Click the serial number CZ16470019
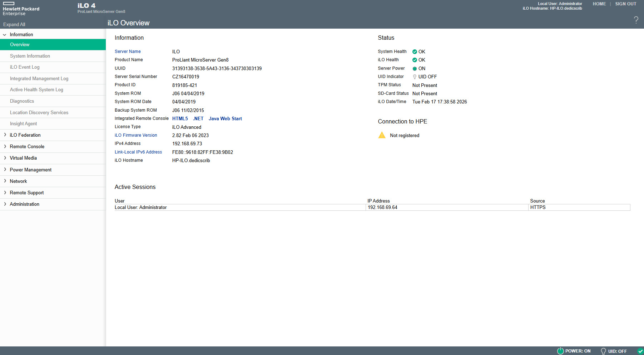Image resolution: width=644 pixels, height=355 pixels. 186,77
